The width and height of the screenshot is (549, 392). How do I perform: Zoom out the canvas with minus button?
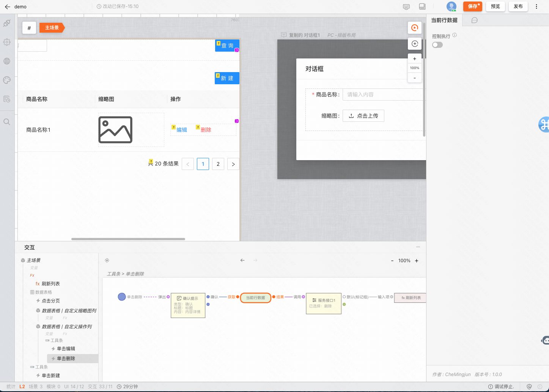click(x=415, y=78)
